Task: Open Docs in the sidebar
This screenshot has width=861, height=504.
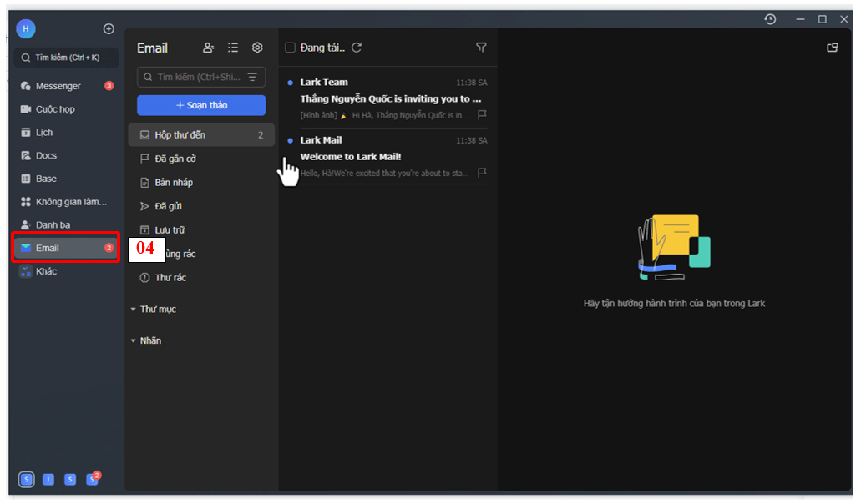Action: [66, 155]
